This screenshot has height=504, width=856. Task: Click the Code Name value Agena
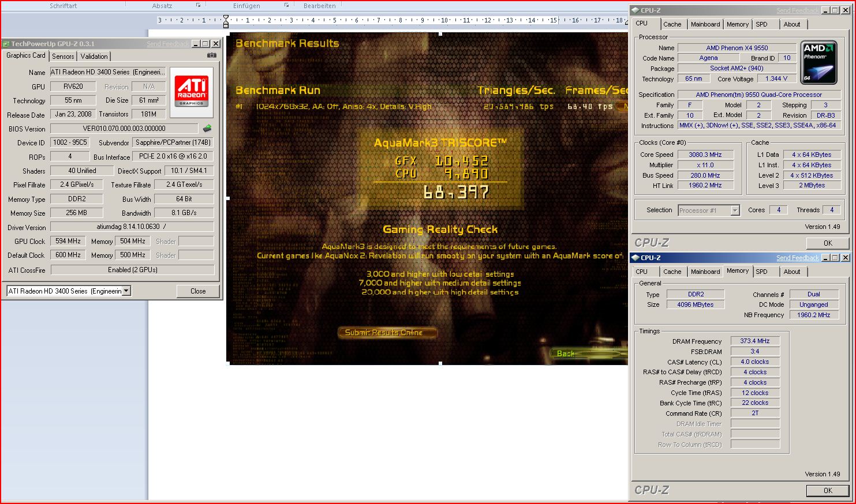pyautogui.click(x=708, y=58)
